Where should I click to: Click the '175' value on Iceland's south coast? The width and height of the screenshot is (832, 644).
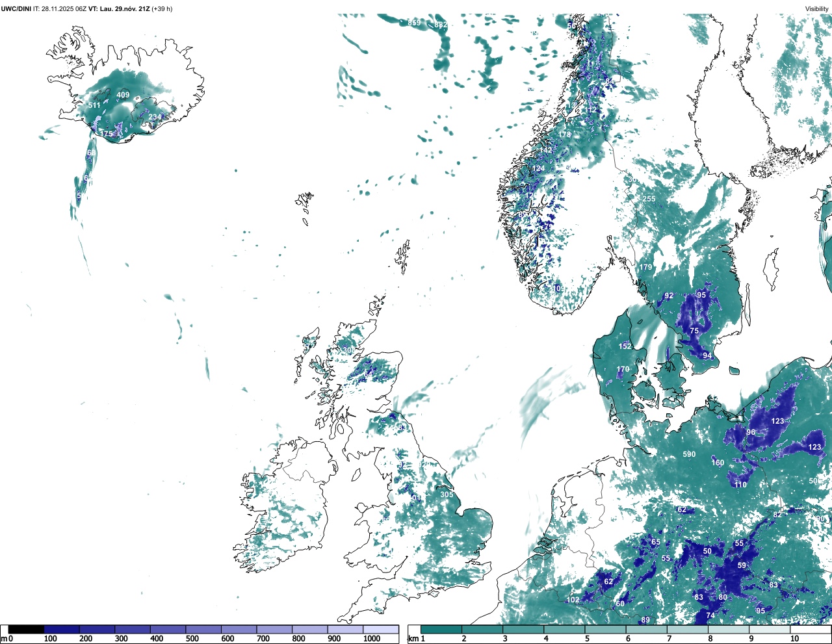pyautogui.click(x=107, y=134)
